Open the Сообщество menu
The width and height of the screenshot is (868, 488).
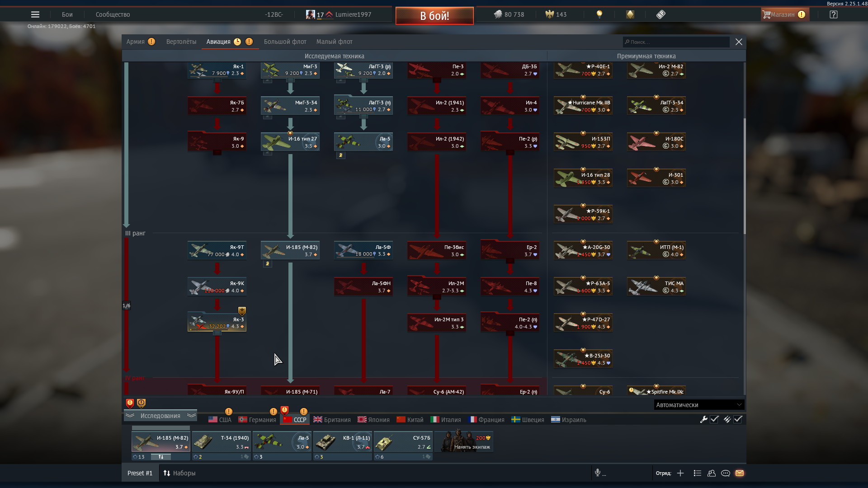113,14
